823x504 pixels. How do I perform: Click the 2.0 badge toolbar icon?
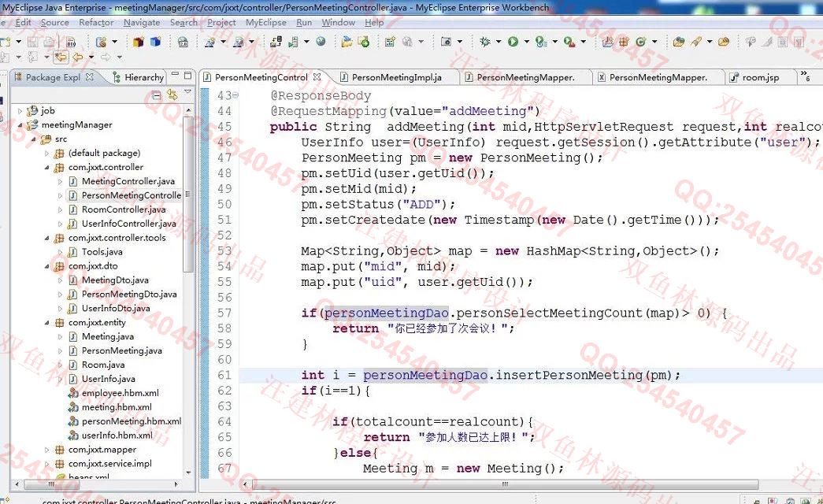183,42
